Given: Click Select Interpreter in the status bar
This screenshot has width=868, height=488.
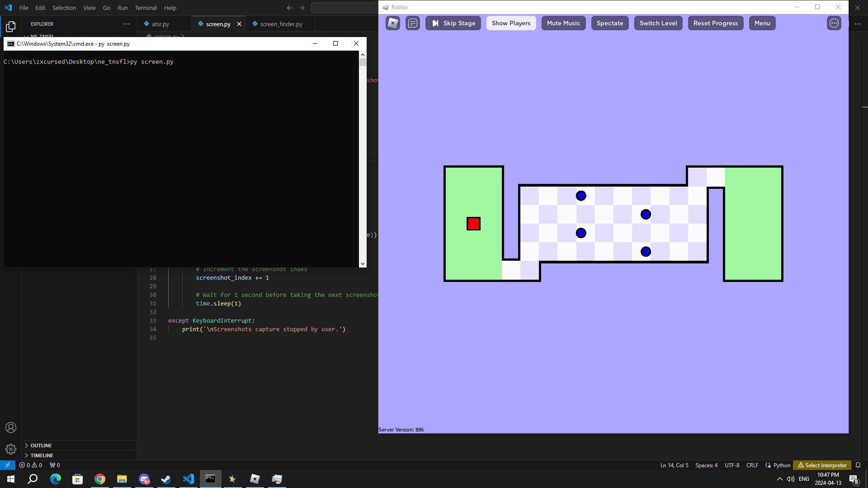Looking at the screenshot, I should pos(825,465).
